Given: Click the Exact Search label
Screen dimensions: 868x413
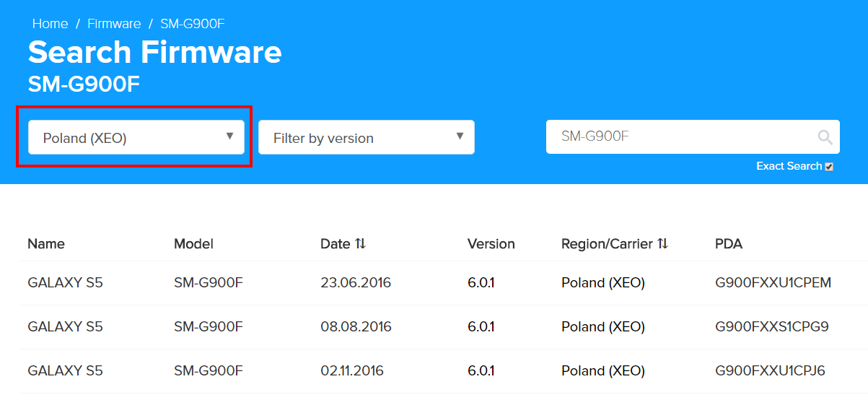Looking at the screenshot, I should (789, 166).
